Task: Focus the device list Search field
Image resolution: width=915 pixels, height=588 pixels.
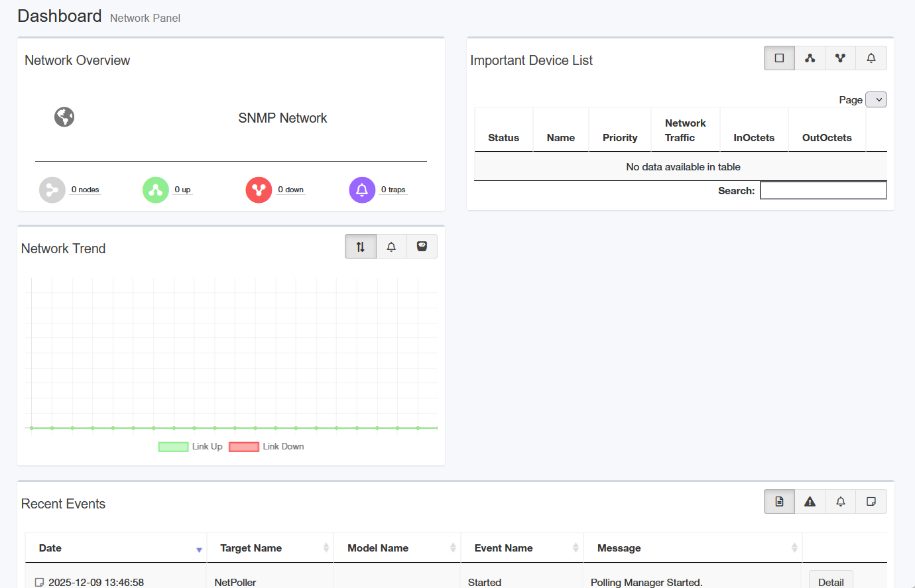Action: point(823,191)
